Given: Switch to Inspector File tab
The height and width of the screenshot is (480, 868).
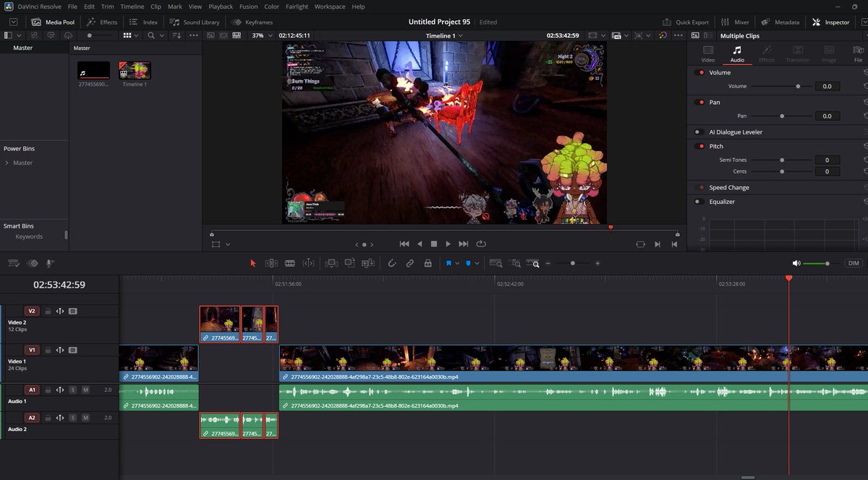Looking at the screenshot, I should coord(858,53).
